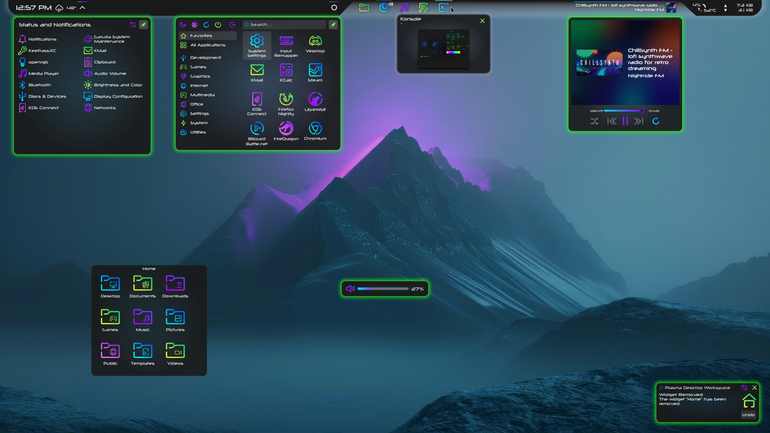770x433 pixels.
Task: Open the KCalc calculator icon
Action: 286,72
